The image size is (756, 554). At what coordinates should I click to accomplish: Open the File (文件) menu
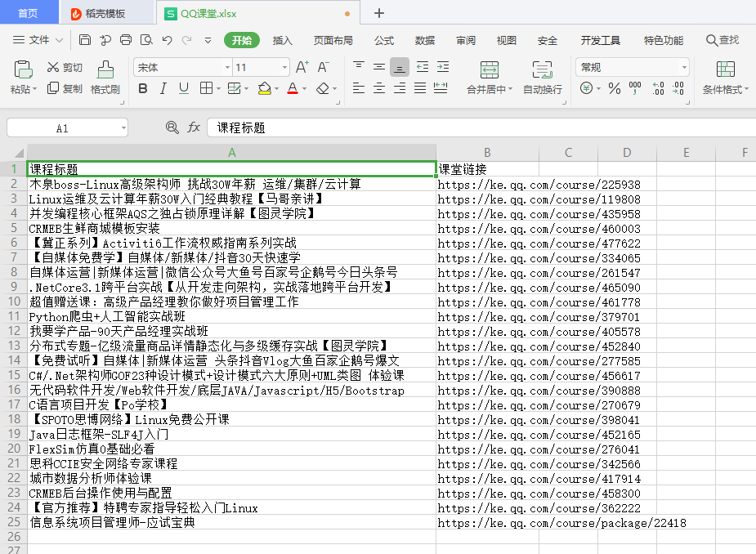pyautogui.click(x=38, y=40)
